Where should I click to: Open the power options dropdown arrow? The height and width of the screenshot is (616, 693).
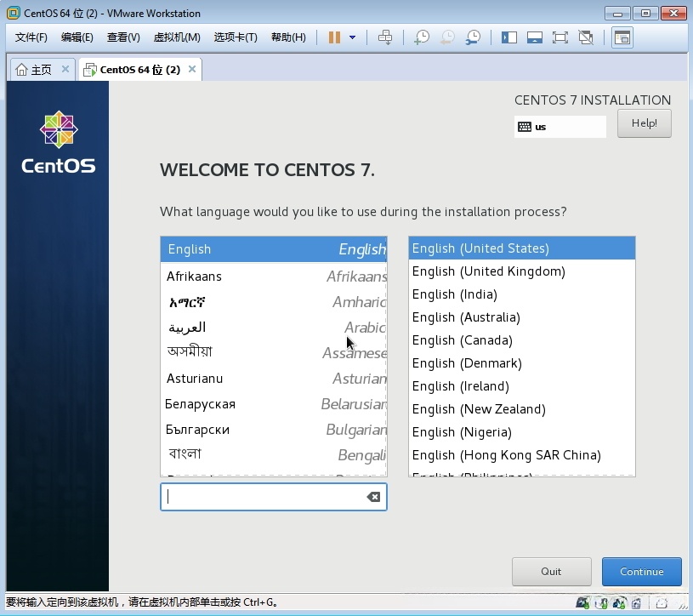point(352,37)
